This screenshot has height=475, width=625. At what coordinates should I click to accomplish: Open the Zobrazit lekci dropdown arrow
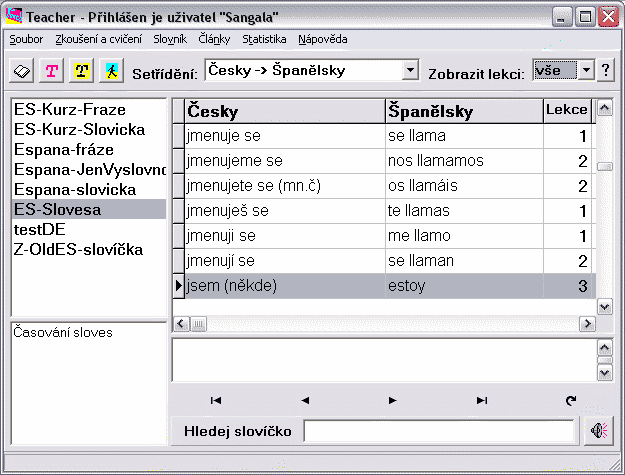click(586, 70)
